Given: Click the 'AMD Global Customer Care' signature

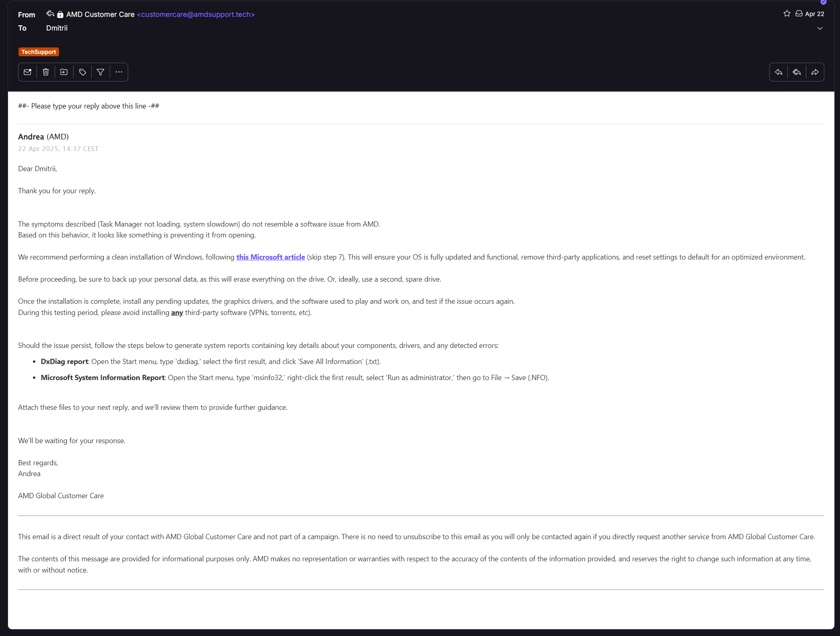Looking at the screenshot, I should coord(61,496).
